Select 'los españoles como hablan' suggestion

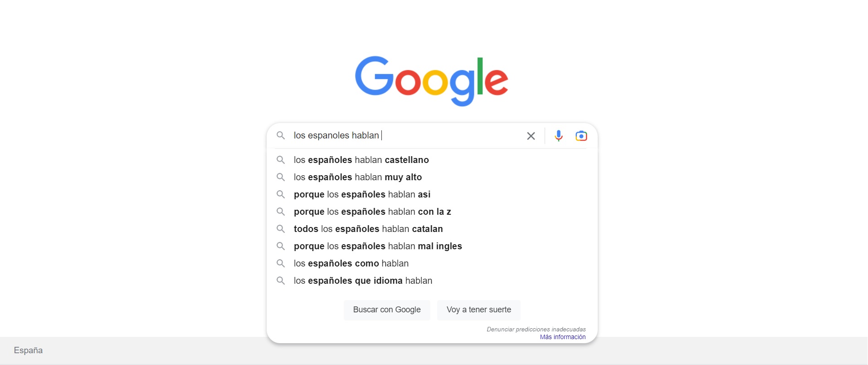(x=351, y=263)
